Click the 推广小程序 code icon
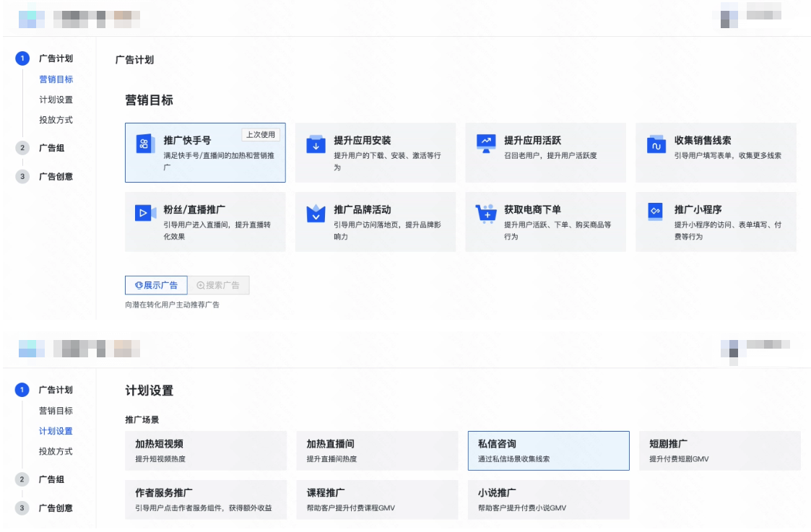811x532 pixels. click(x=655, y=213)
